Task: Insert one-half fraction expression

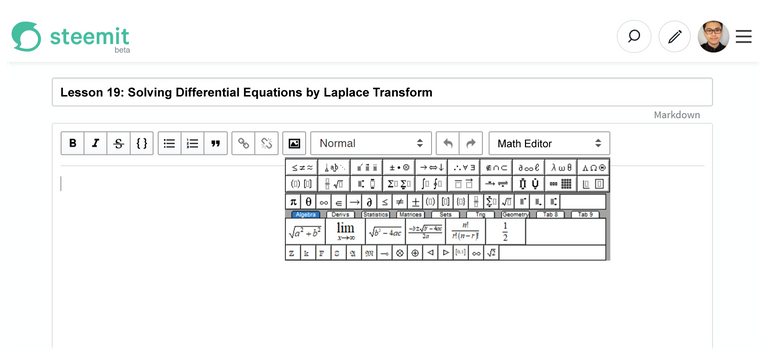Action: (x=505, y=232)
